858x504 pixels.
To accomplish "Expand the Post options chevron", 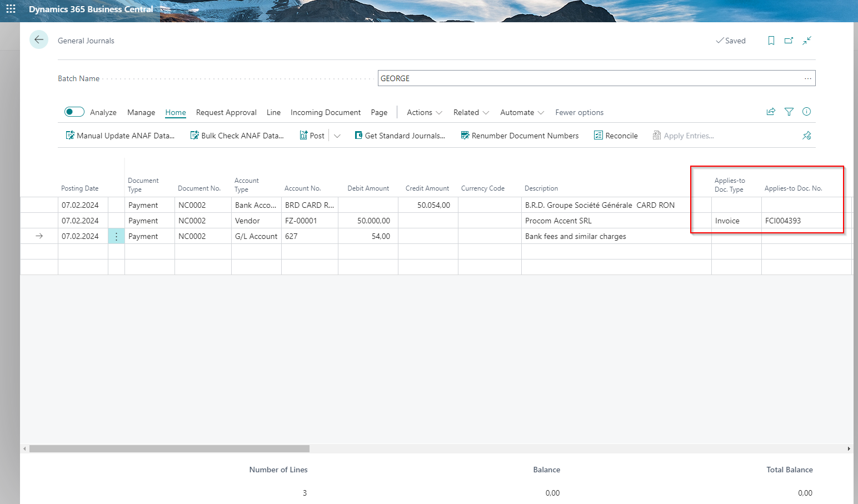I will 337,136.
